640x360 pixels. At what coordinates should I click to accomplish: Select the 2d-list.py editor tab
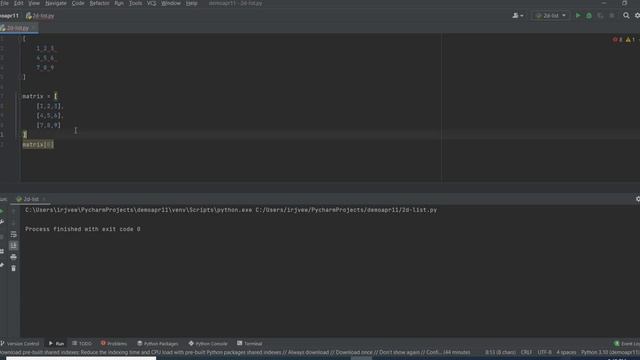click(18, 28)
